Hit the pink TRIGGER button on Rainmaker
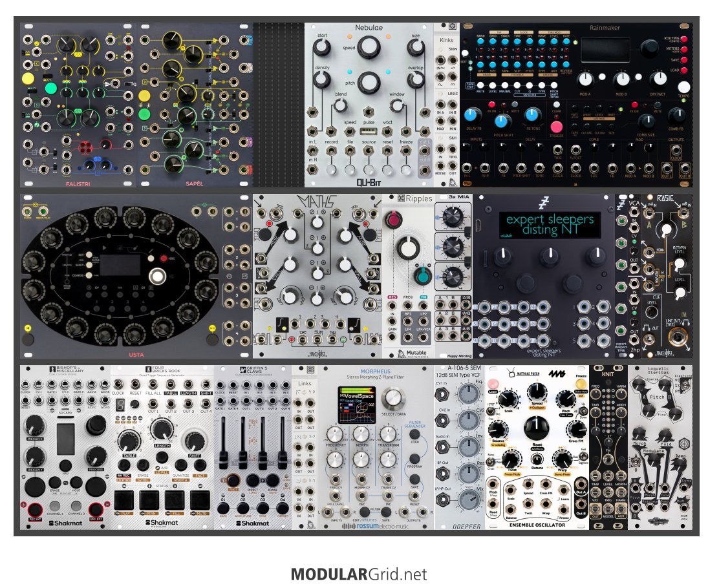This screenshot has height=588, width=719. pos(556,127)
